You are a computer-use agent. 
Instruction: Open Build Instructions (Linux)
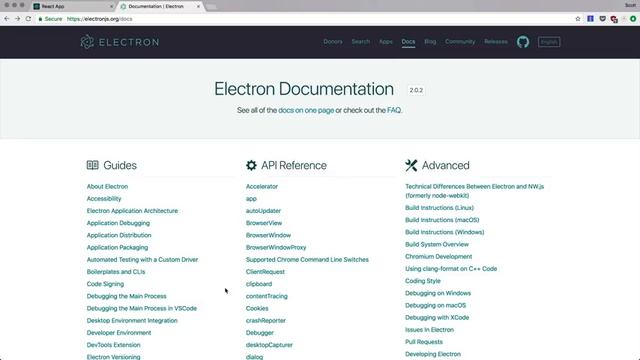(x=440, y=208)
